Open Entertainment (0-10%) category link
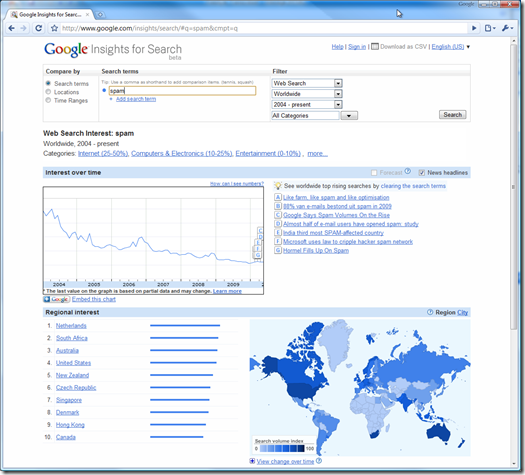 [x=268, y=154]
